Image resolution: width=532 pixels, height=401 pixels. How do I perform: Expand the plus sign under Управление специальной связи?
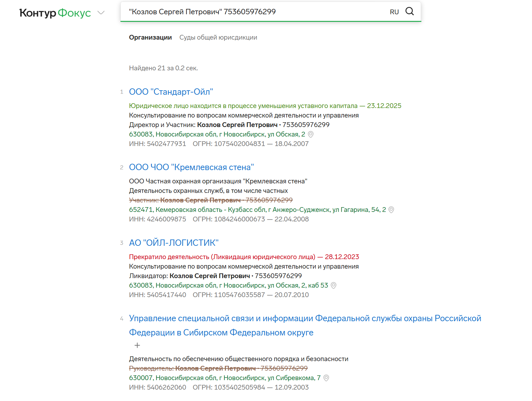pos(137,345)
